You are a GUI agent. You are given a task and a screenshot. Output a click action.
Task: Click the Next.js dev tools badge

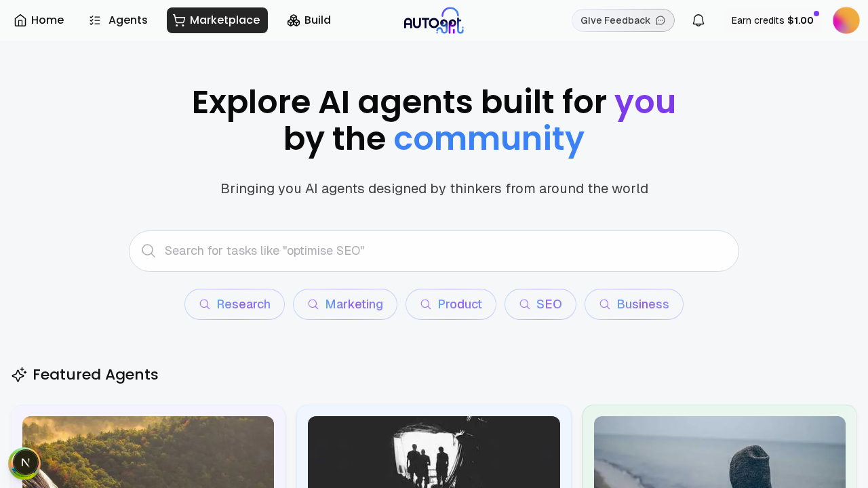pyautogui.click(x=25, y=463)
